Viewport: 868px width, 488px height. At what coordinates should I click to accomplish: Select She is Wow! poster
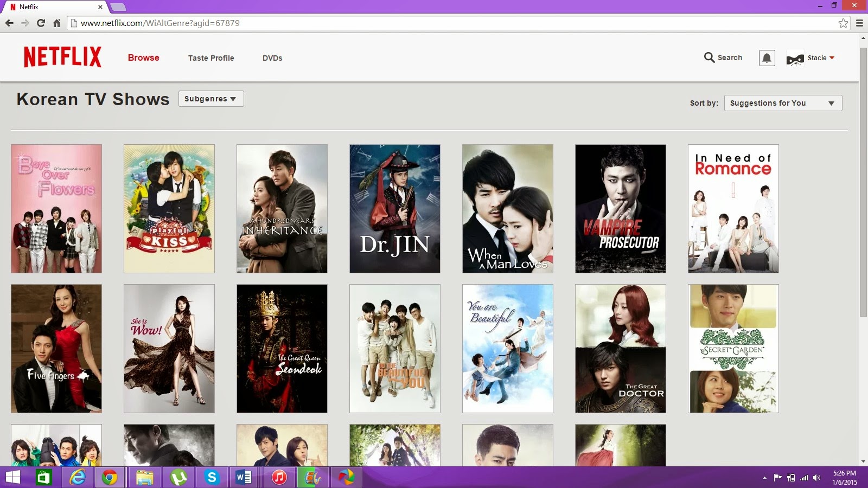(169, 349)
